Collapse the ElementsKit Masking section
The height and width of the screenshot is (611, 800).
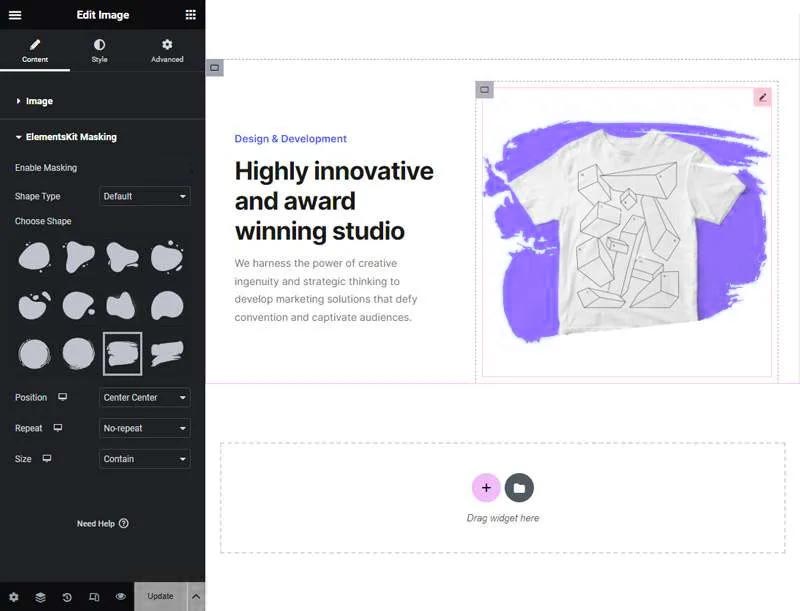click(x=70, y=137)
